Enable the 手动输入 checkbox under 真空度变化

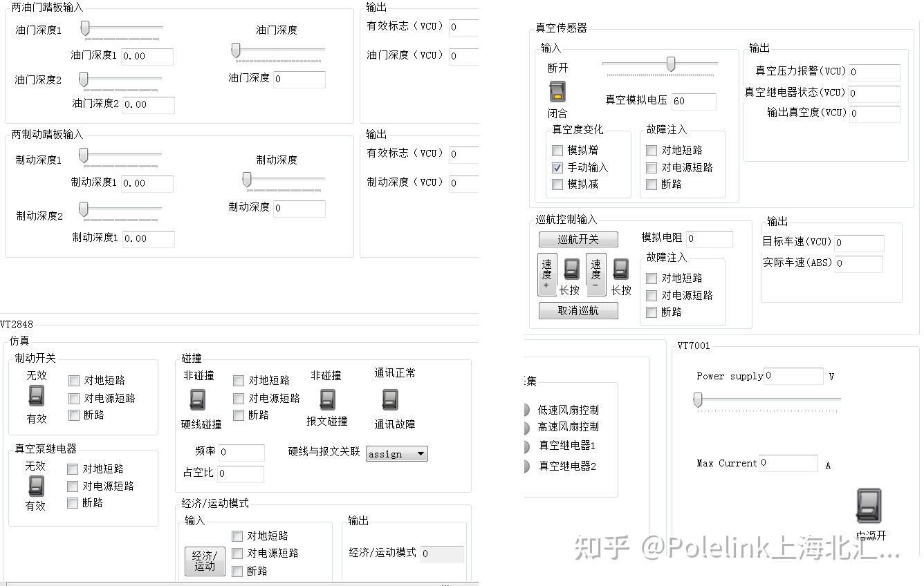click(x=557, y=167)
